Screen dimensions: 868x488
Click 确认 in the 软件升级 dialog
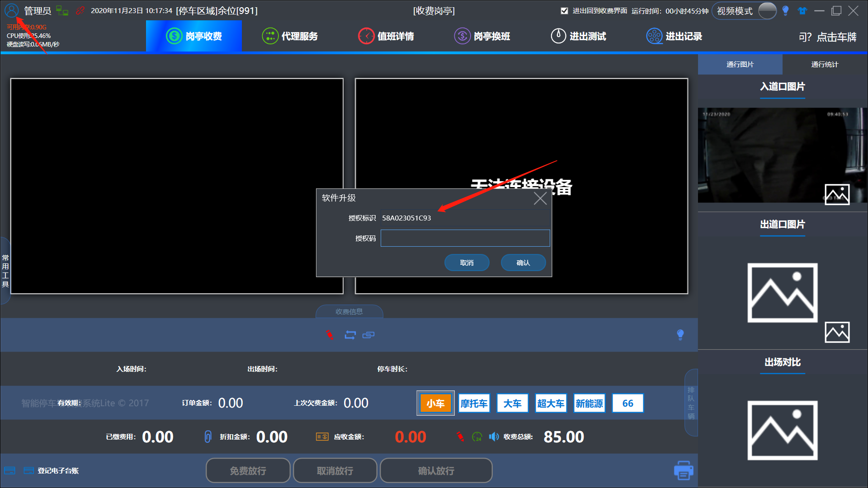(x=523, y=263)
